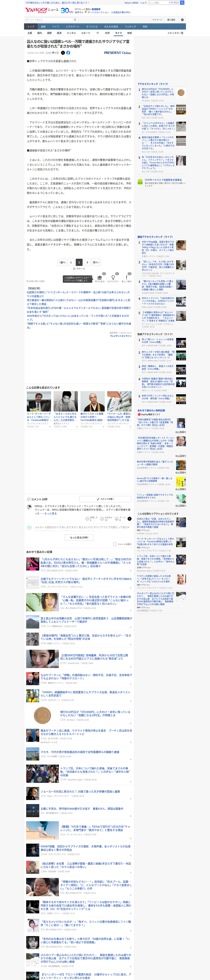The height and width of the screenshot is (980, 210).
Task: Click the keyword search magnifier icon
Action: tap(75, 20)
